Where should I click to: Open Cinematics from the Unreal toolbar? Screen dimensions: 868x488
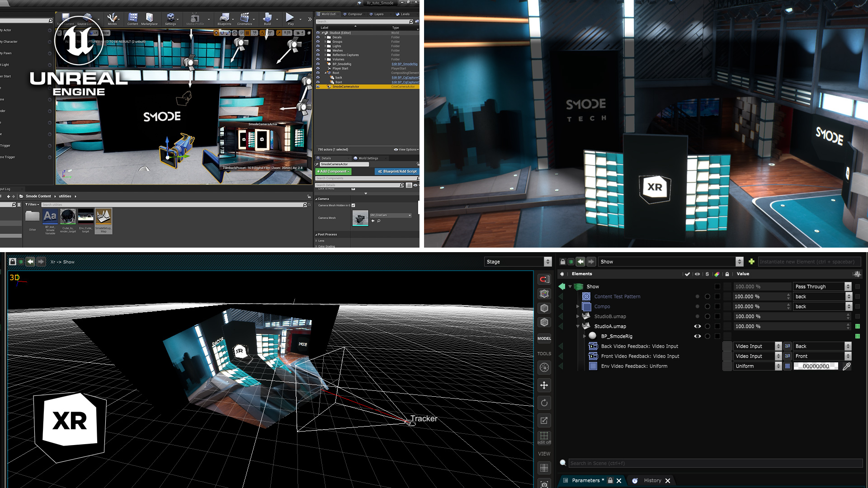pos(245,19)
